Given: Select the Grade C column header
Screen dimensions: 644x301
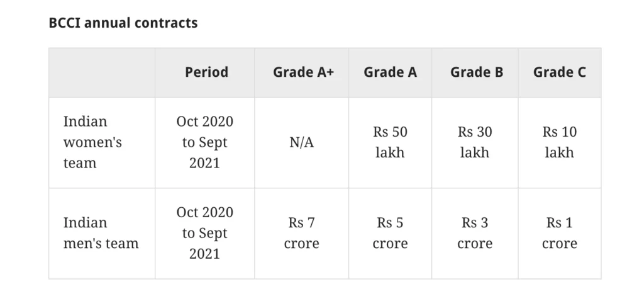Looking at the screenshot, I should point(559,72).
